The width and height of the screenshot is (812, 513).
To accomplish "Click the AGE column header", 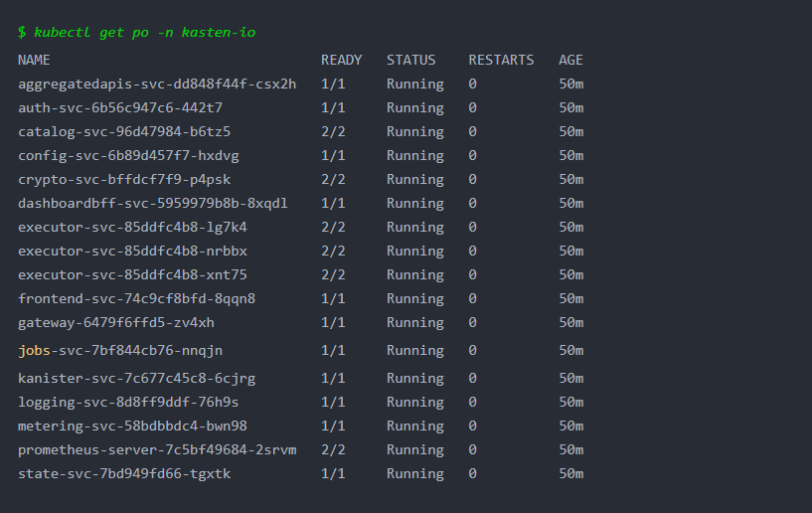I will (x=570, y=60).
